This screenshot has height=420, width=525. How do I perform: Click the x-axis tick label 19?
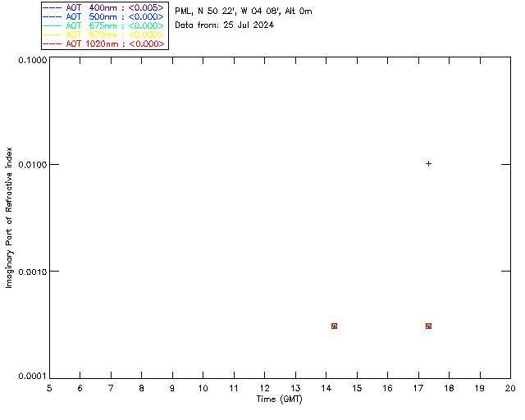click(x=480, y=389)
